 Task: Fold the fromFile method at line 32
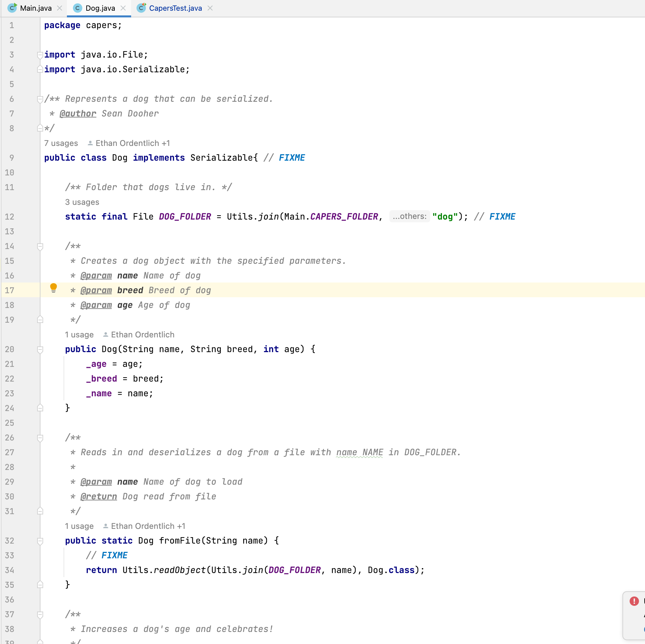(x=40, y=541)
